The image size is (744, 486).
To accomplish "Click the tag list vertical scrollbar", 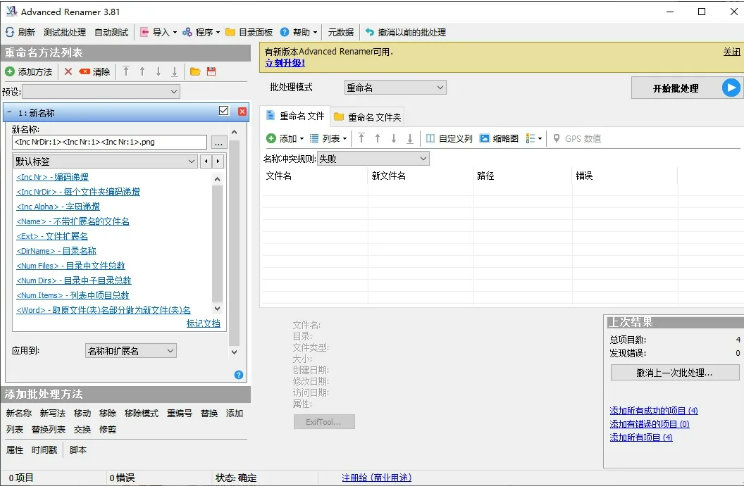I will 217,243.
